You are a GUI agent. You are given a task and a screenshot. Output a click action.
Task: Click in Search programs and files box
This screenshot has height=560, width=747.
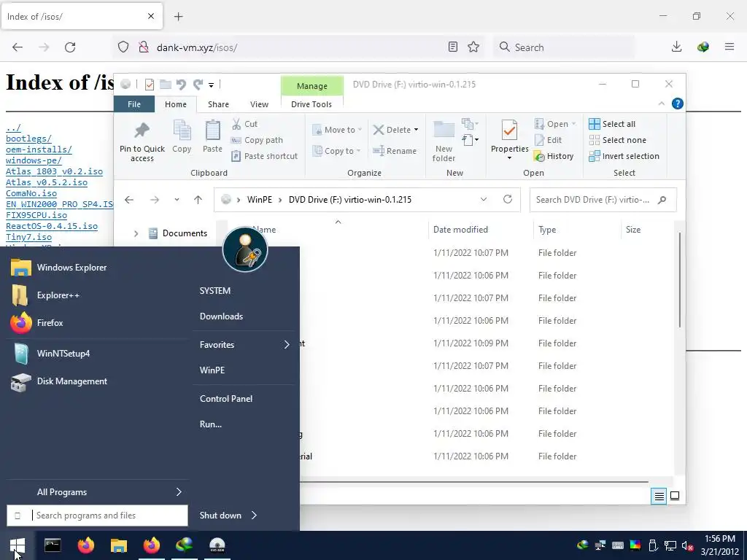pyautogui.click(x=97, y=516)
